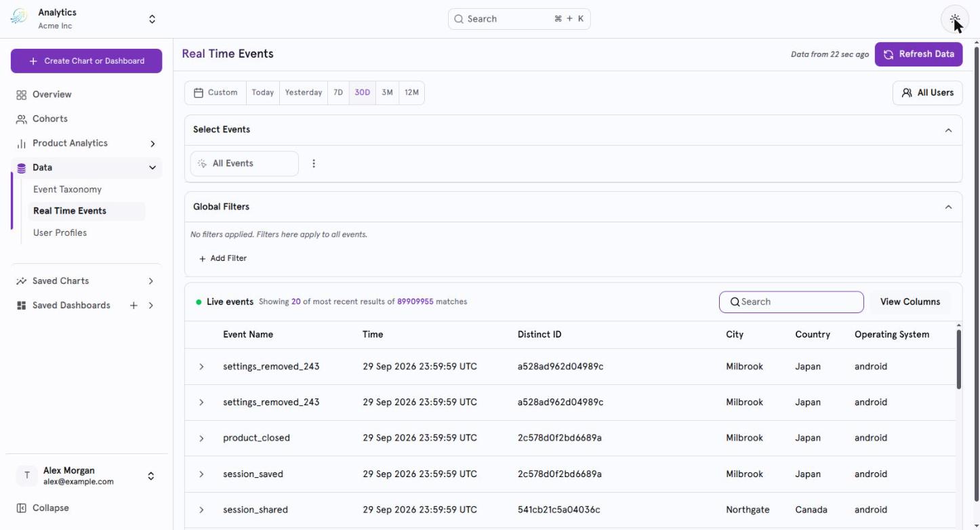Viewport: 980px width, 530px height.
Task: Click the View Columns button
Action: (910, 302)
